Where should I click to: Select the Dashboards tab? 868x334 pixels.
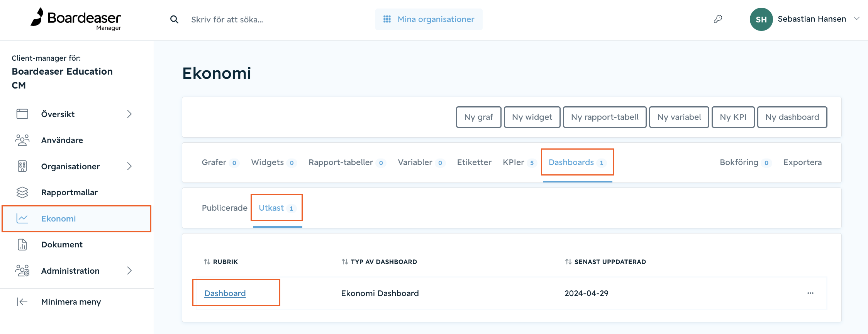point(577,162)
